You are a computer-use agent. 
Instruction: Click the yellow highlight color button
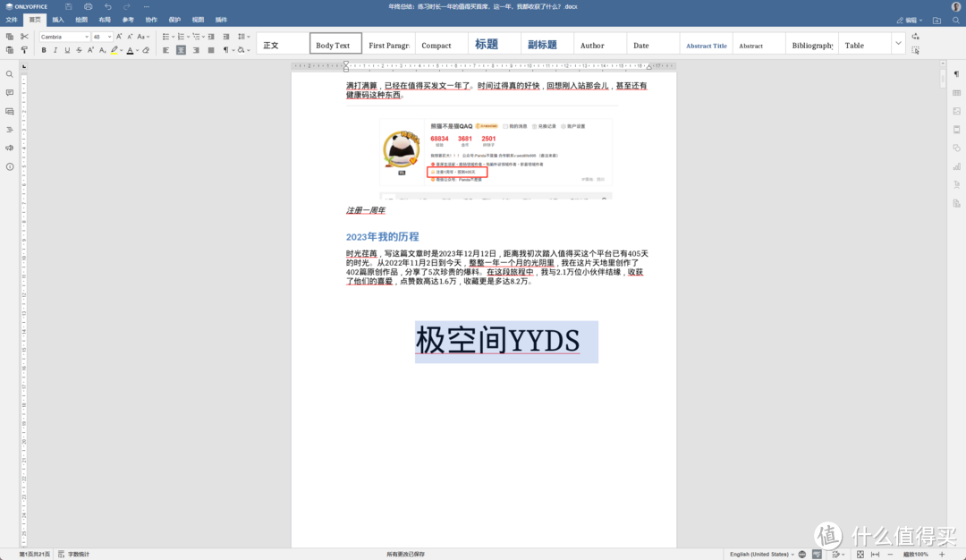click(x=114, y=50)
